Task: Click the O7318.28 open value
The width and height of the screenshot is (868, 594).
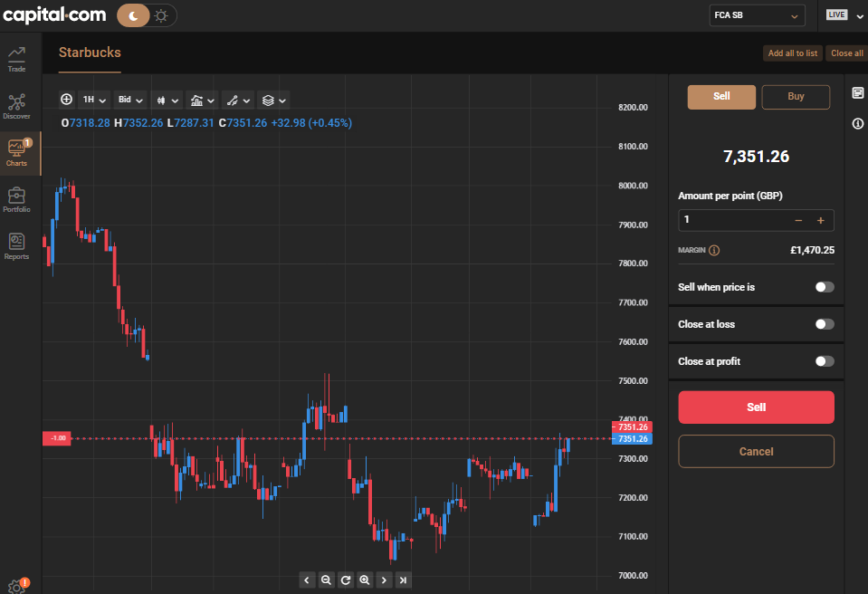Action: click(85, 123)
